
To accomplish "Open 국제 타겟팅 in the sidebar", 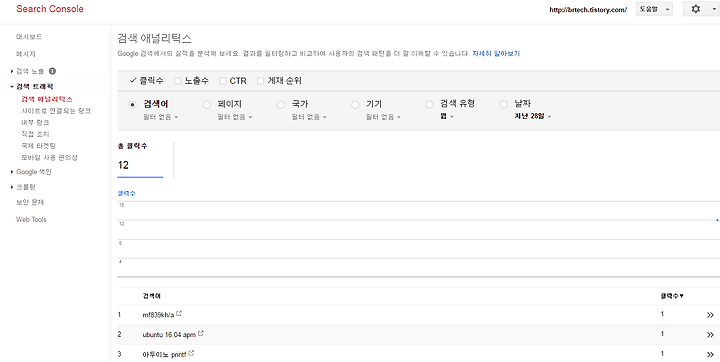I will (x=38, y=146).
